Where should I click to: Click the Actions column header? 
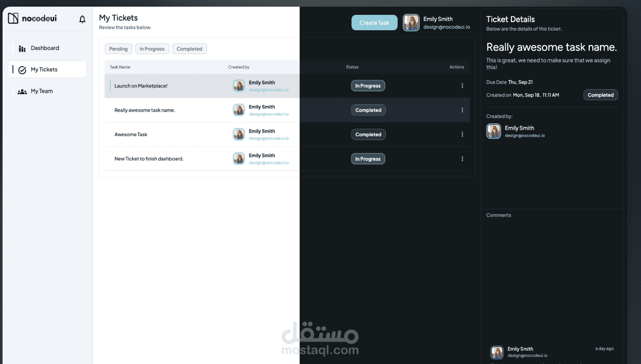coord(457,67)
